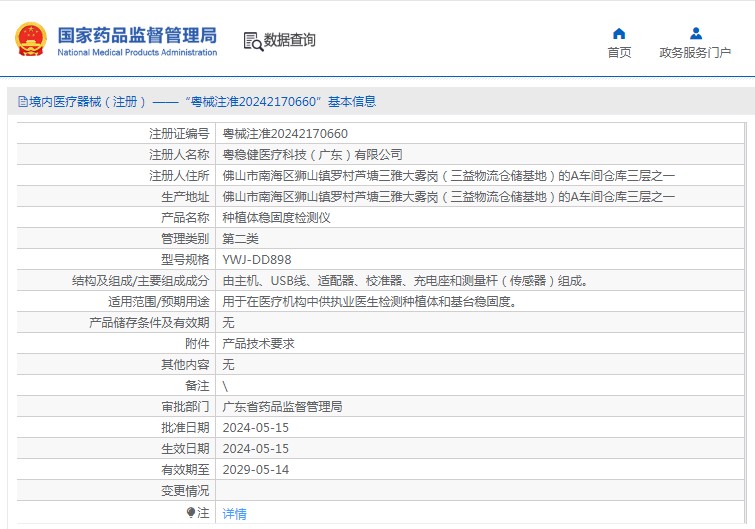The height and width of the screenshot is (529, 755).
Task: Select product name 种植体稳固度检测仪
Action: pyautogui.click(x=276, y=218)
